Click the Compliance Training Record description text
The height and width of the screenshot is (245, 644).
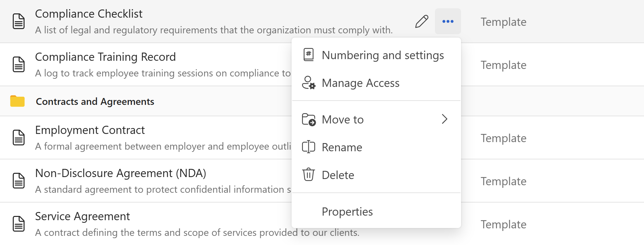click(x=163, y=73)
